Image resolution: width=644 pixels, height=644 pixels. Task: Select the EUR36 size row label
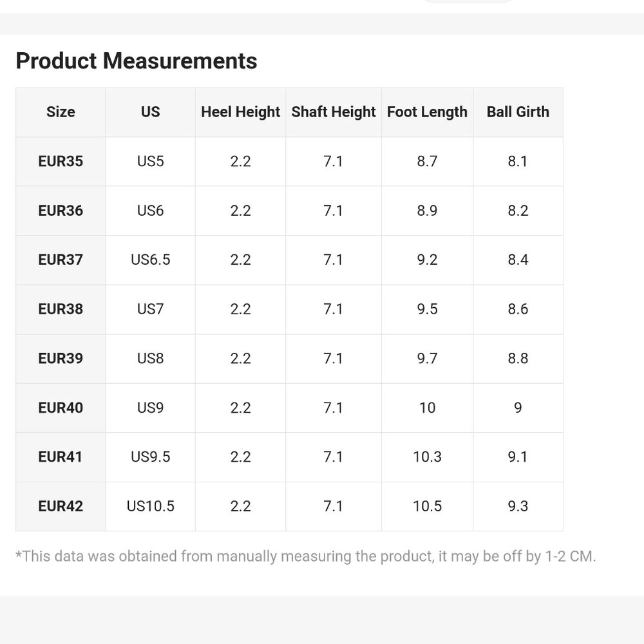[61, 211]
